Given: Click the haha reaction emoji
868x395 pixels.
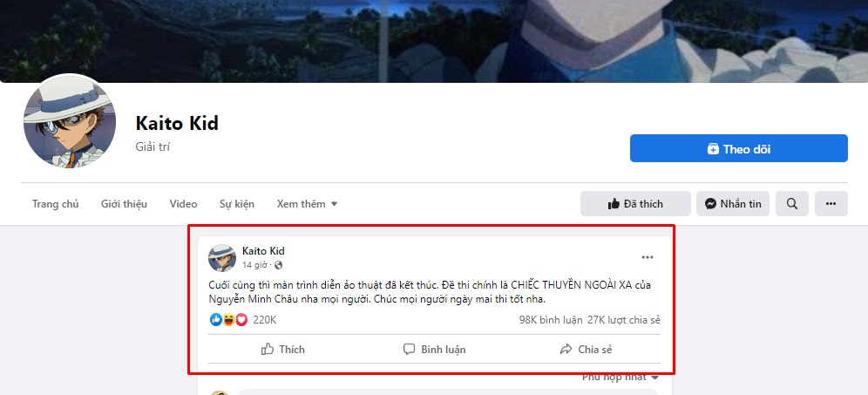Looking at the screenshot, I should (228, 320).
